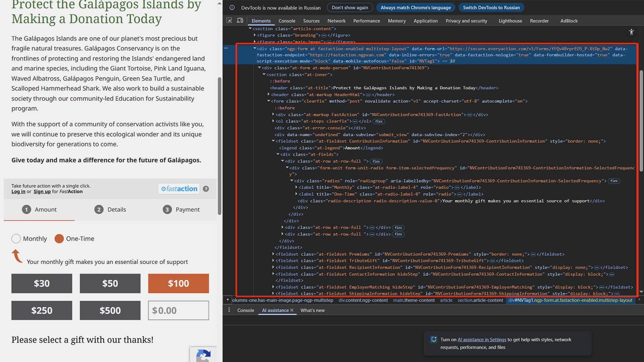Open the DevTools drawer three-dot menu
The image size is (644, 362).
229,310
